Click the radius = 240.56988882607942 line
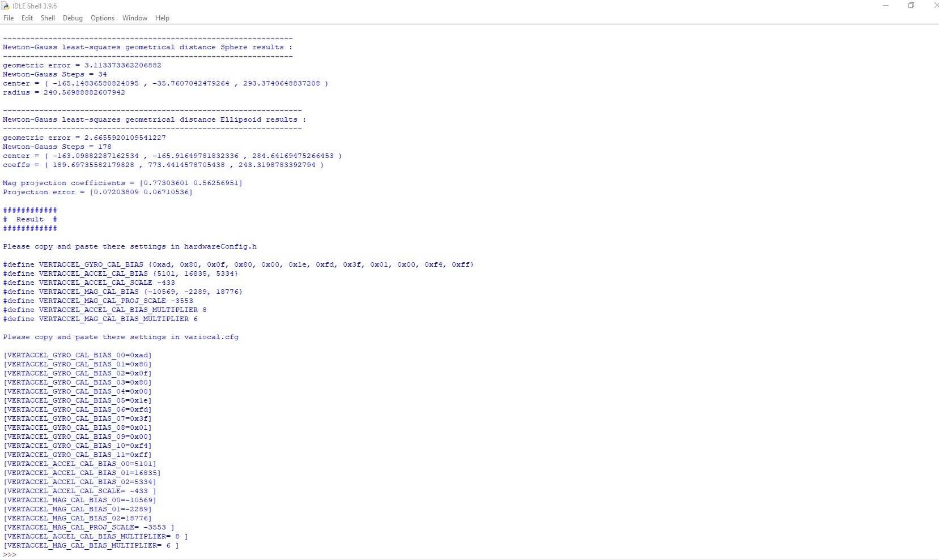This screenshot has height=560, width=939. click(64, 92)
